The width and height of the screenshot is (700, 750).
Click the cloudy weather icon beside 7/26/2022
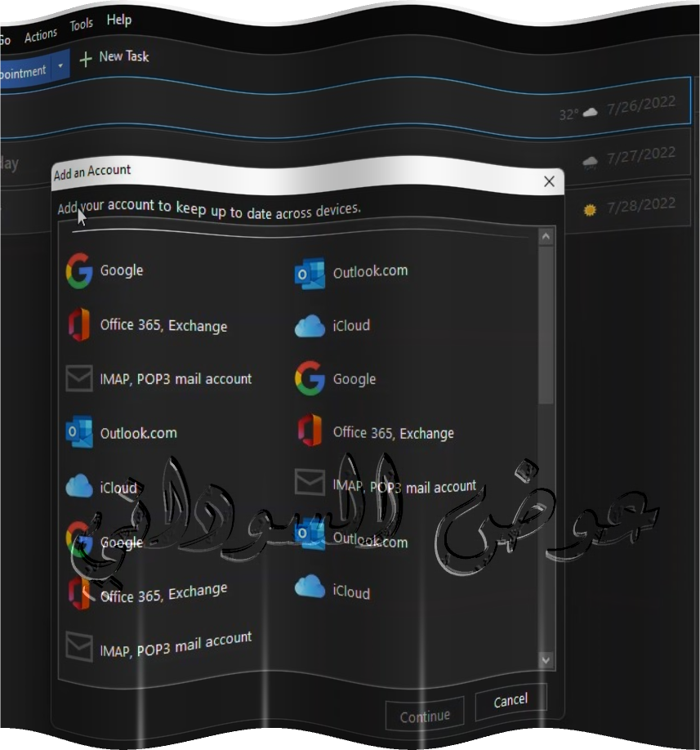click(590, 113)
